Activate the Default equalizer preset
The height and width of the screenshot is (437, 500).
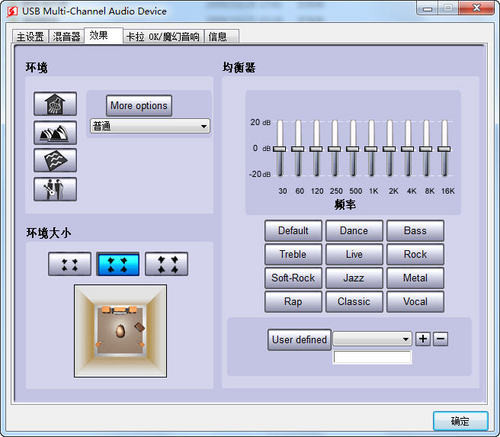(x=293, y=231)
